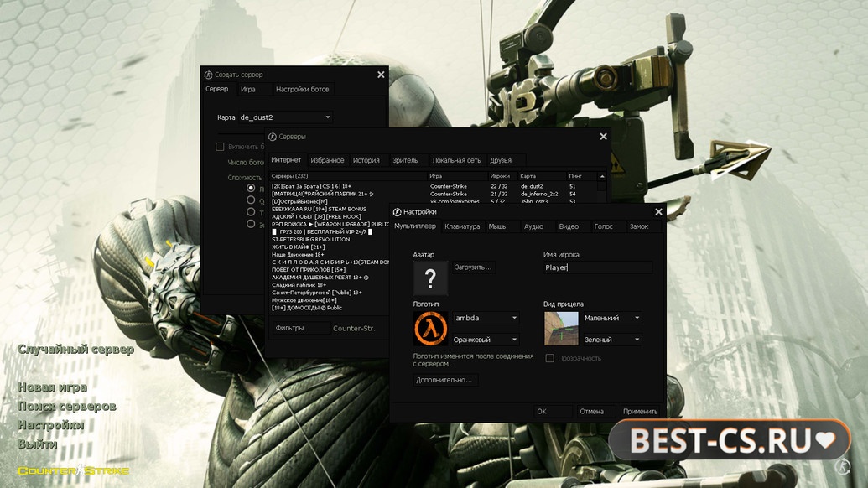Click the Дополнительно... button
The image size is (868, 488).
444,380
